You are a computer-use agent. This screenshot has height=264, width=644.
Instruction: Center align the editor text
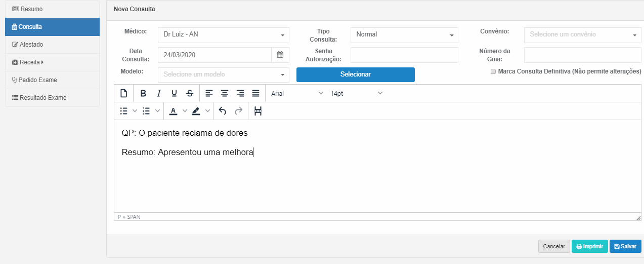[x=225, y=93]
